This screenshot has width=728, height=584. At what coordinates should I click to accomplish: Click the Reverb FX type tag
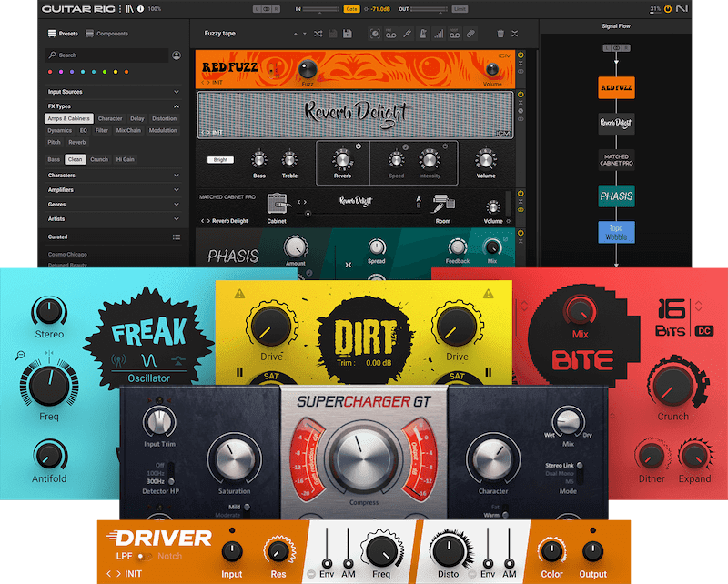coord(77,143)
